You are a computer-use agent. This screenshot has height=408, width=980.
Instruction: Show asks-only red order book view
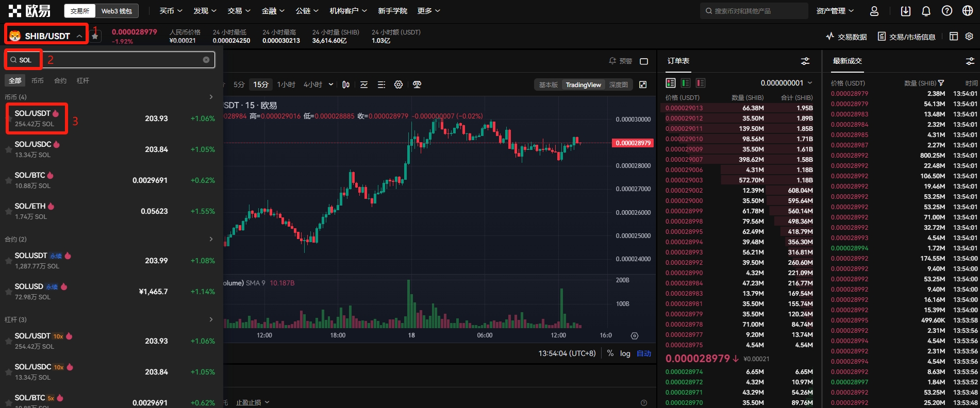(x=701, y=83)
